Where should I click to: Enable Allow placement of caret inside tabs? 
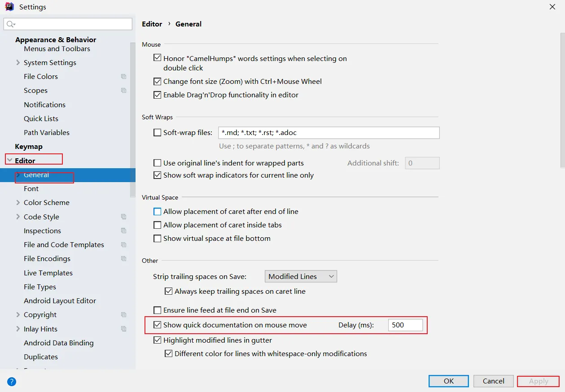pos(158,225)
